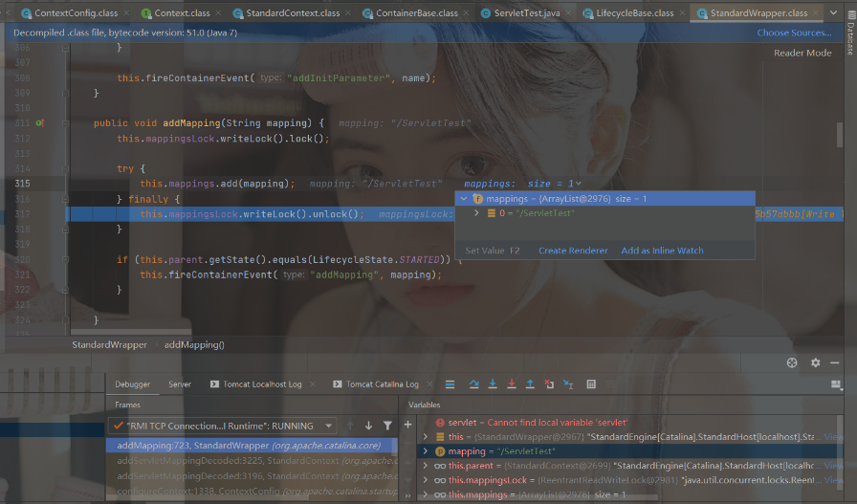This screenshot has height=504, width=857.
Task: Add a new watch with plus icon
Action: [x=407, y=425]
